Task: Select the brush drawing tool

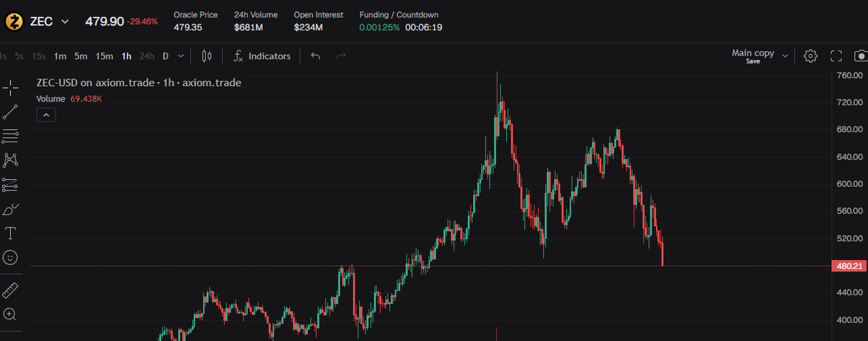Action: coord(10,210)
